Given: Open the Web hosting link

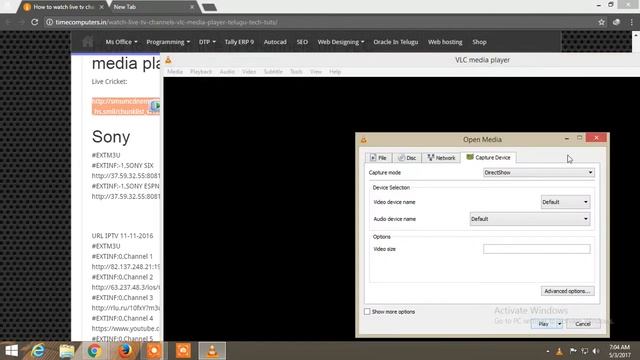Looking at the screenshot, I should 445,42.
